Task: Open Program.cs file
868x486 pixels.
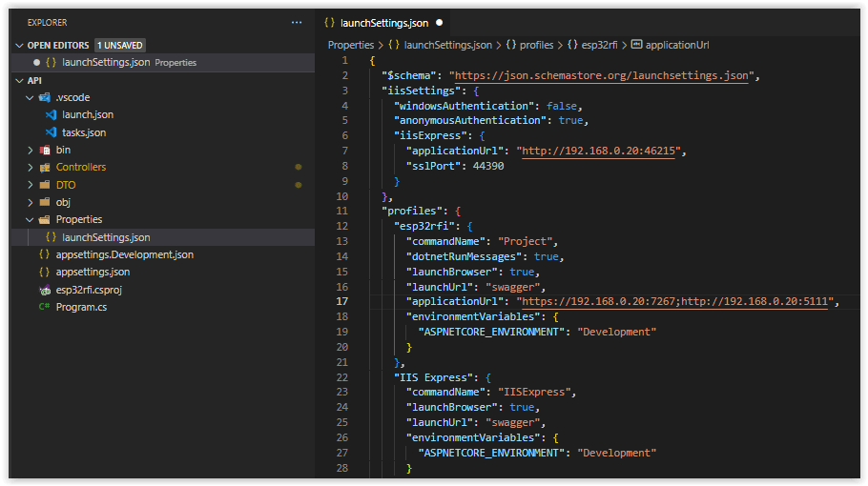Action: click(x=81, y=307)
